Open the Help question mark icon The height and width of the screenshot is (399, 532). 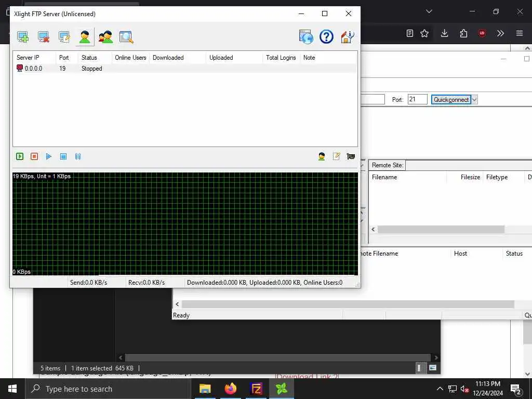pyautogui.click(x=326, y=37)
